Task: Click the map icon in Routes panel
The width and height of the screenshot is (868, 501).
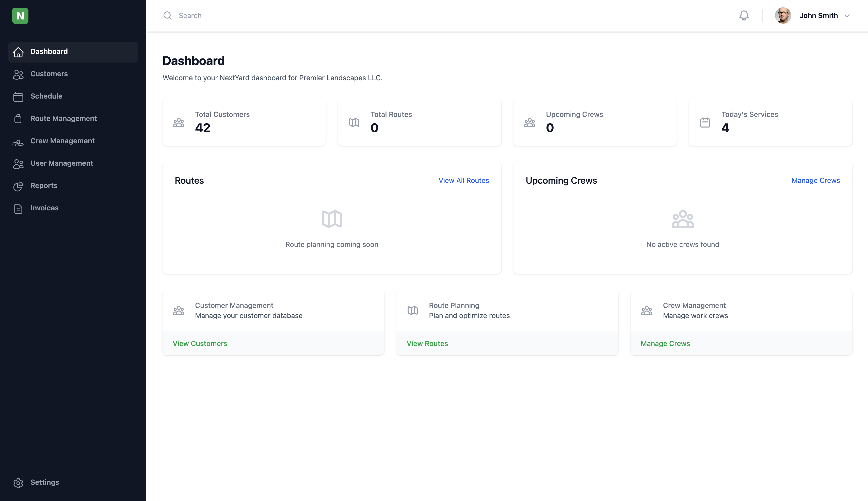Action: [x=331, y=219]
